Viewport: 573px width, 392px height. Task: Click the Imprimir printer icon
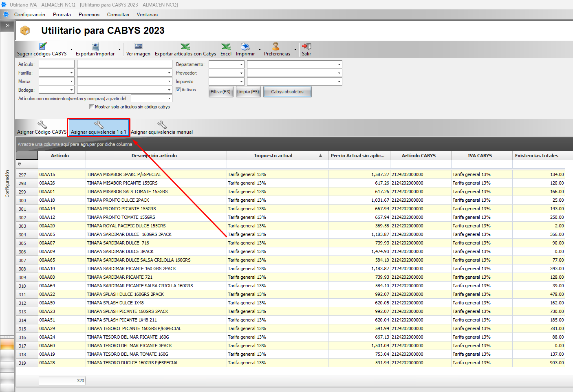245,46
